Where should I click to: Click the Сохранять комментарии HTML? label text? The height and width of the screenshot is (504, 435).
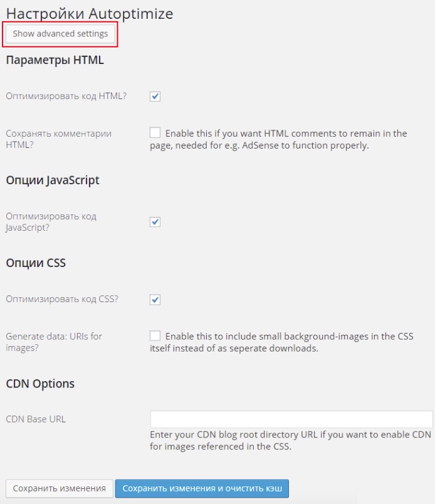[x=58, y=139]
